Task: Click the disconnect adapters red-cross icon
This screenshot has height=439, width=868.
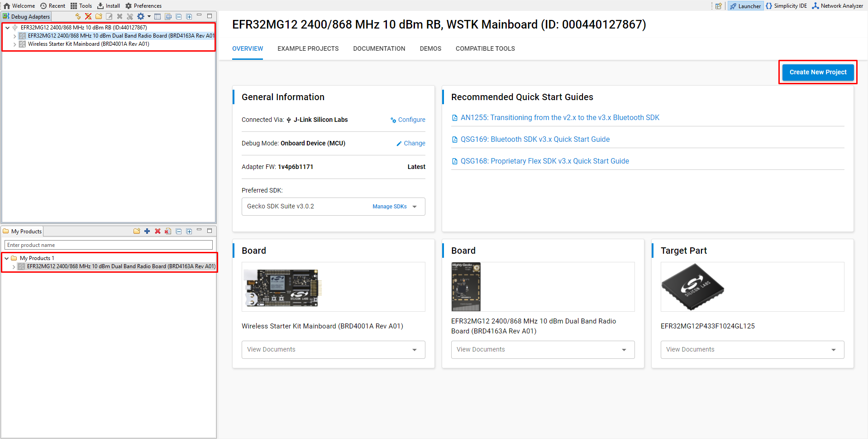Action: pos(88,16)
